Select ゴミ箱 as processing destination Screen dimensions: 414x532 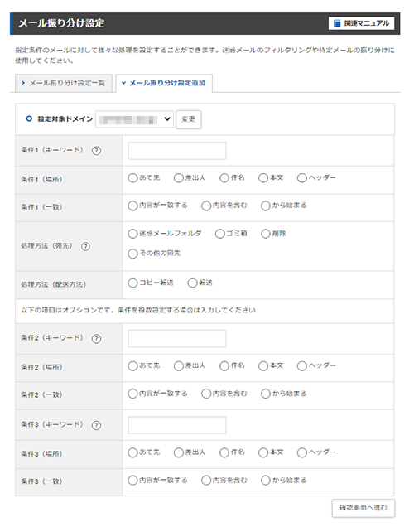[x=220, y=234]
